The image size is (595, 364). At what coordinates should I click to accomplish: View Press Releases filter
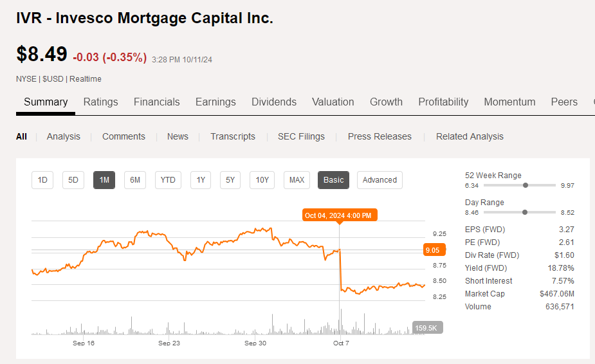click(x=380, y=136)
